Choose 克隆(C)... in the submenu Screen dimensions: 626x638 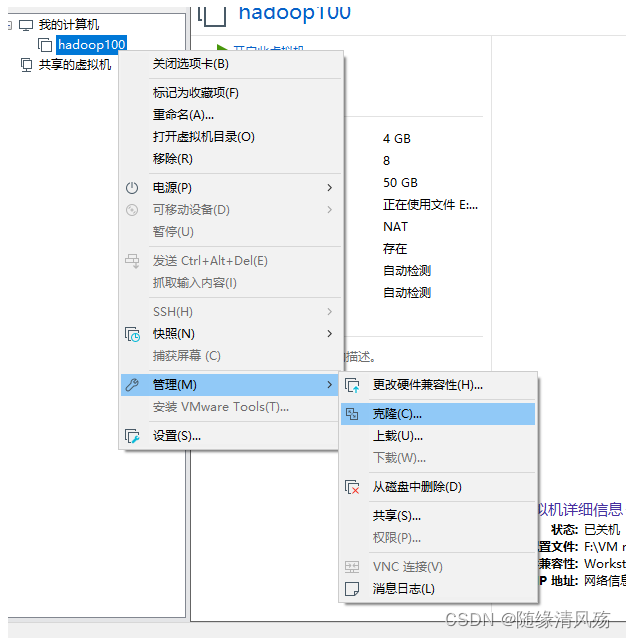pos(438,414)
